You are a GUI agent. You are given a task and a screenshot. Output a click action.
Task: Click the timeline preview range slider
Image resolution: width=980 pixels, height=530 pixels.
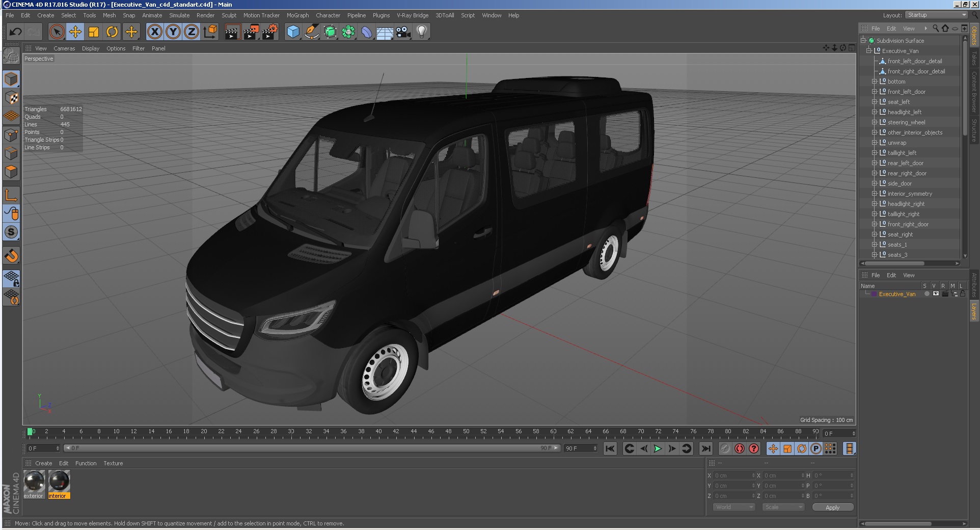tap(312, 448)
